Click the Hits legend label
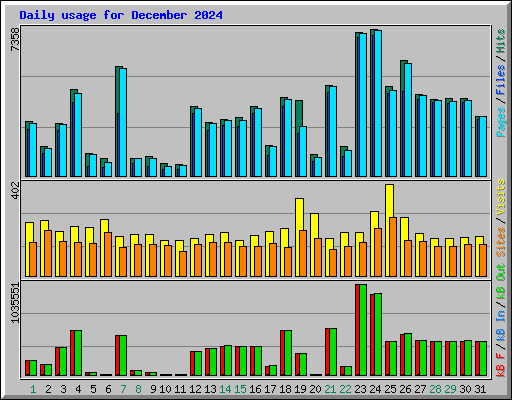This screenshot has height=400, width=512. [x=501, y=41]
